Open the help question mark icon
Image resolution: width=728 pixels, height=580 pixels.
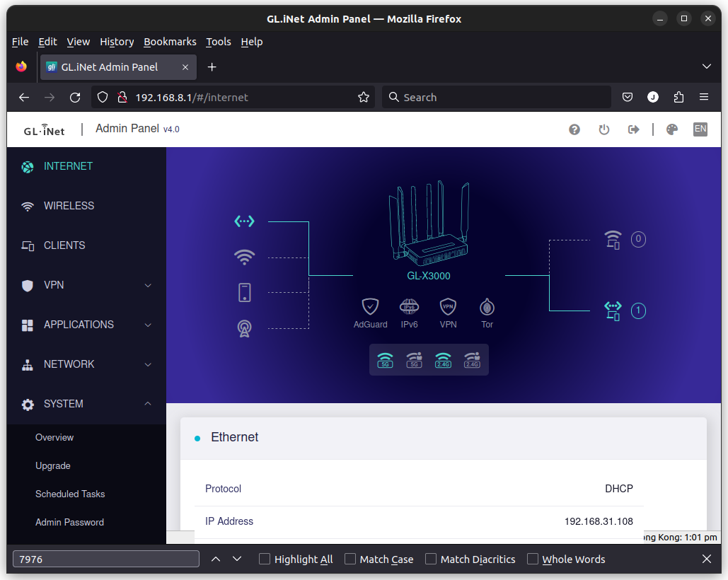[574, 129]
